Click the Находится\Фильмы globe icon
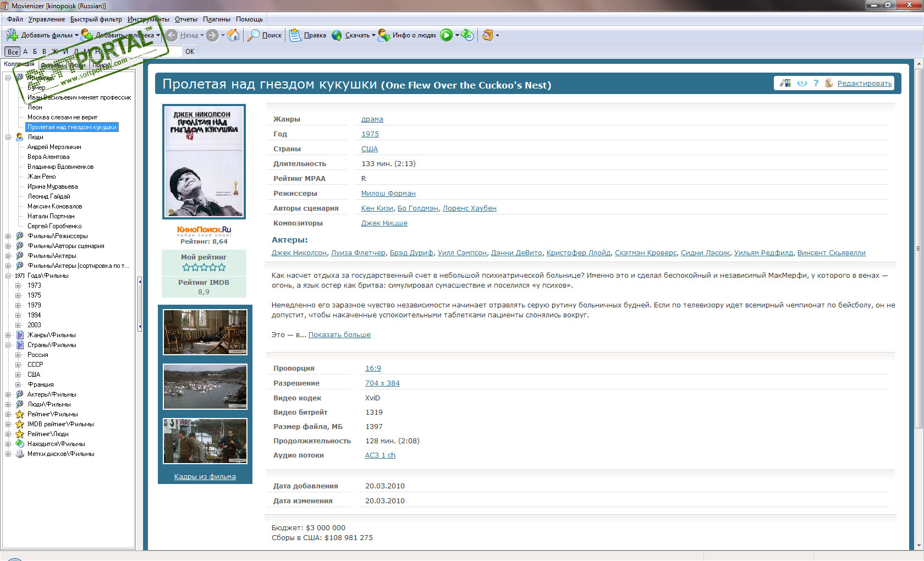924x561 pixels. [x=20, y=444]
